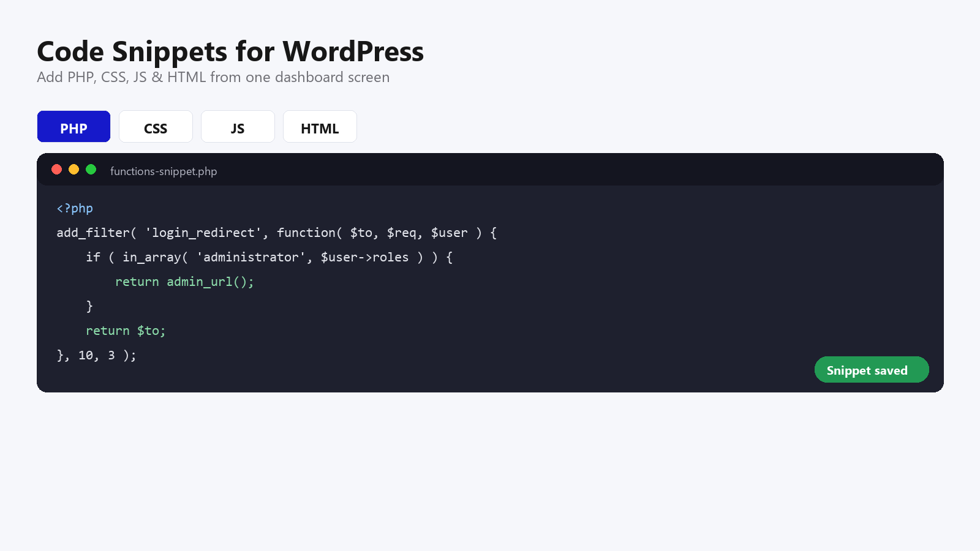Image resolution: width=980 pixels, height=551 pixels.
Task: Click the green maximize dot in editor
Action: coord(91,170)
